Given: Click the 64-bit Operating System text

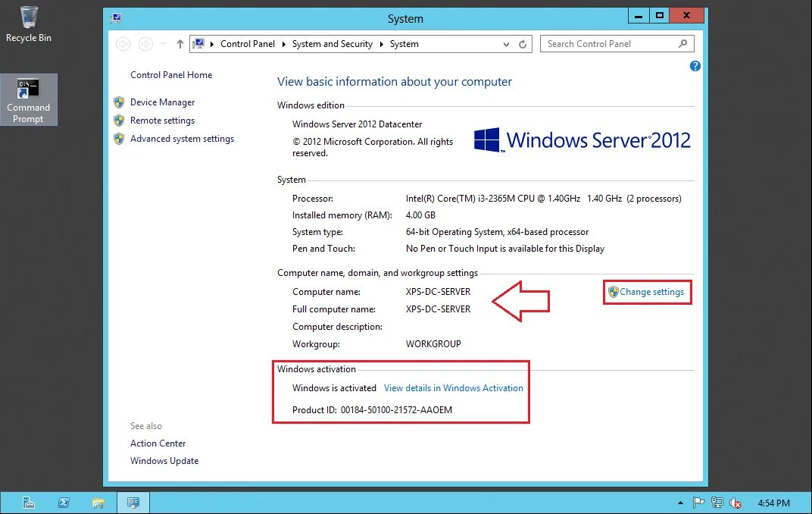Looking at the screenshot, I should (497, 232).
